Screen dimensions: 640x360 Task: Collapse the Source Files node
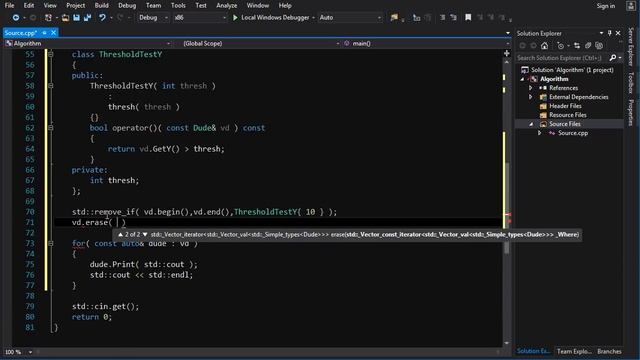coord(531,124)
